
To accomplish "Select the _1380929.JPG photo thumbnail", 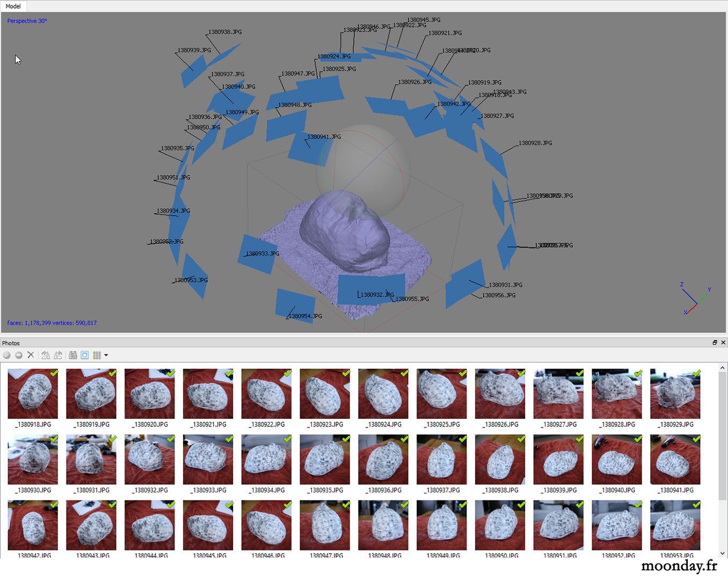I will pyautogui.click(x=675, y=394).
